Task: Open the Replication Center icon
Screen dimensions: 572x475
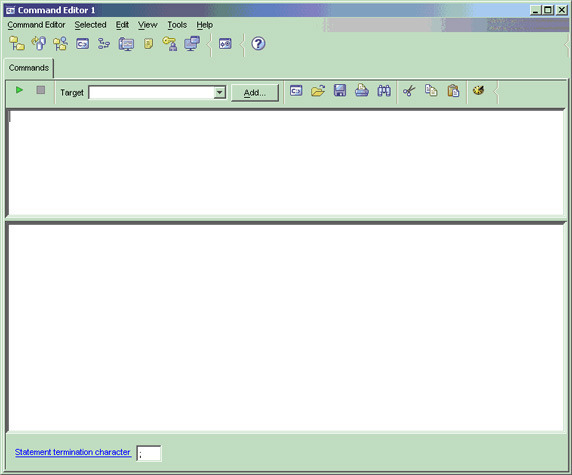Action: (39, 44)
